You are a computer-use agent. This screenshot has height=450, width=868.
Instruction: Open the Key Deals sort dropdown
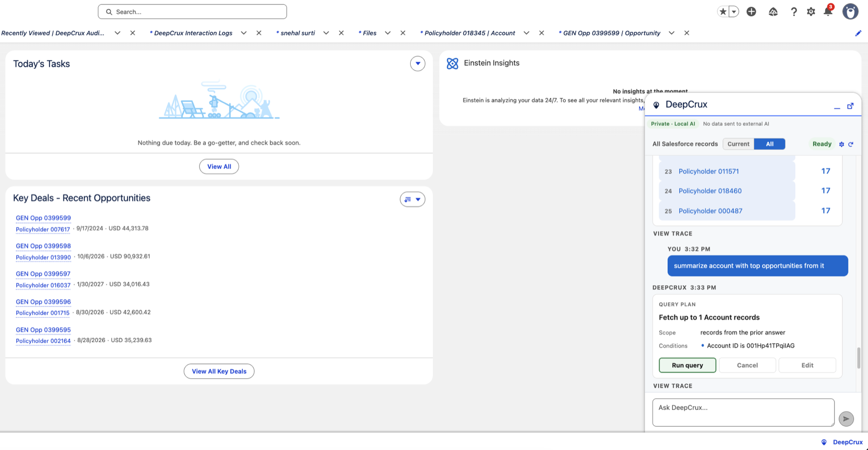coord(412,199)
